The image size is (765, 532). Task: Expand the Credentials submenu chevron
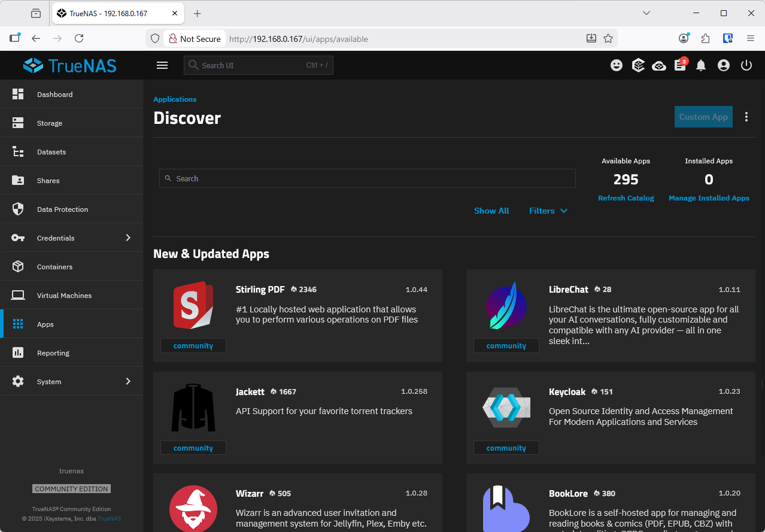[128, 238]
